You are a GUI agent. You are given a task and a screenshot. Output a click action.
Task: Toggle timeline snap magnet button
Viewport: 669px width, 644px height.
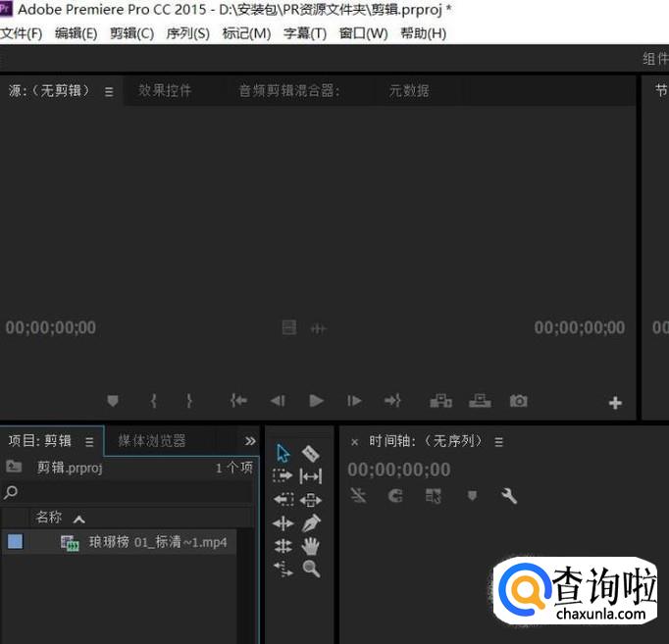[x=395, y=497]
